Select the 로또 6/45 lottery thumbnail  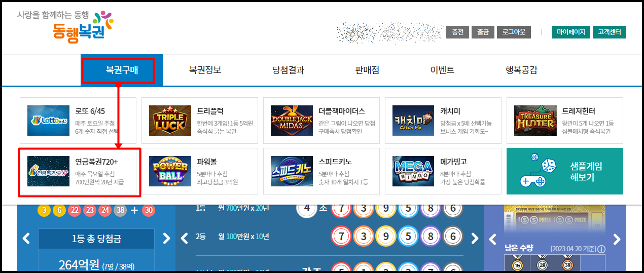tap(48, 120)
